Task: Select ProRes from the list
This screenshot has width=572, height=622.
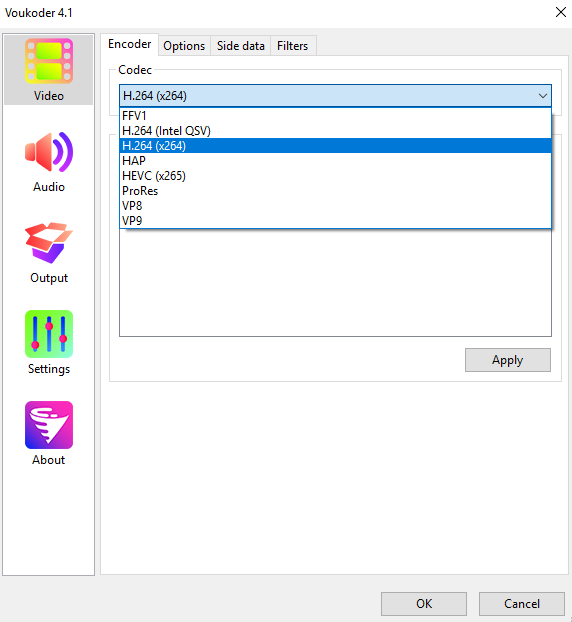Action: (x=335, y=191)
